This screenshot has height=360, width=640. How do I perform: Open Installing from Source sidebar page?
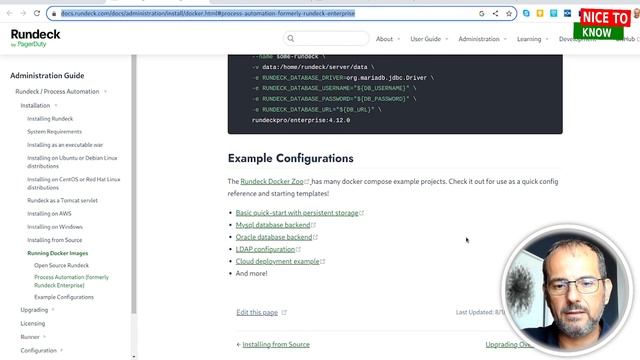(55, 240)
